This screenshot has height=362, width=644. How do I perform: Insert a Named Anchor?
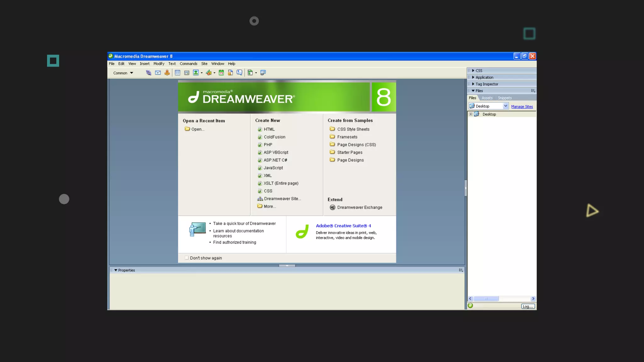point(167,73)
